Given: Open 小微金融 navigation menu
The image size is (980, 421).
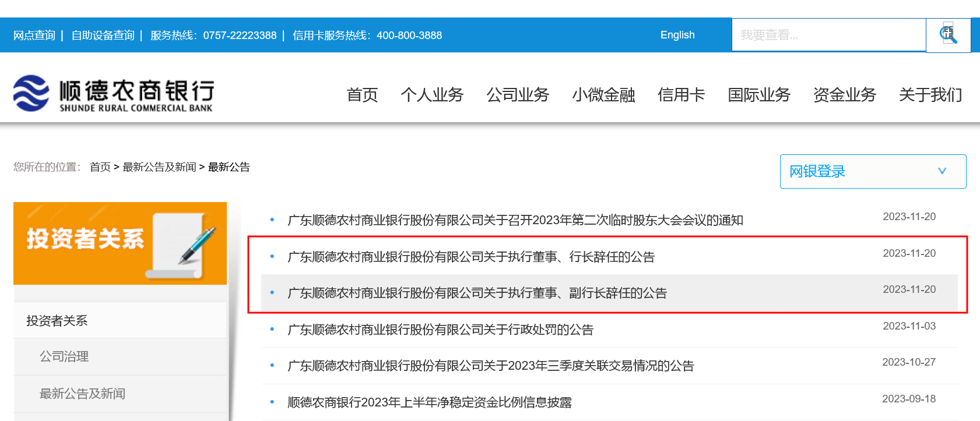Looking at the screenshot, I should click(603, 94).
